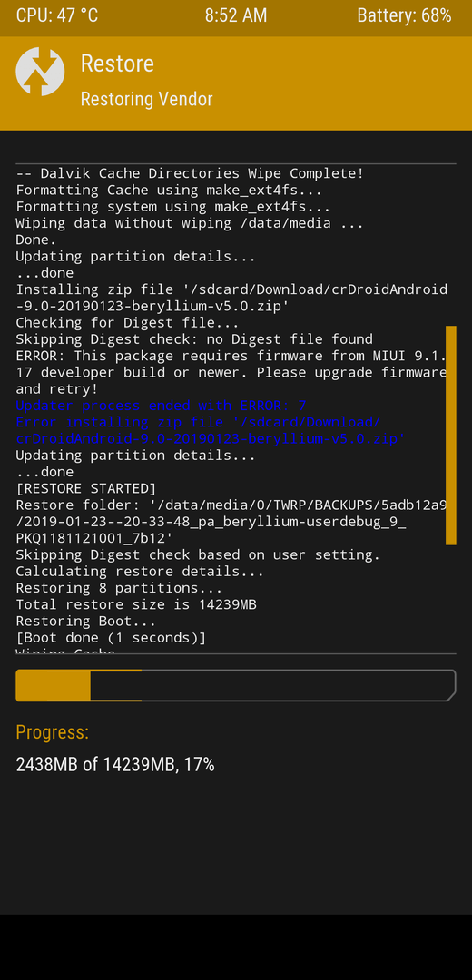Click the 2438MB of 14239MB progress text

pyautogui.click(x=115, y=764)
